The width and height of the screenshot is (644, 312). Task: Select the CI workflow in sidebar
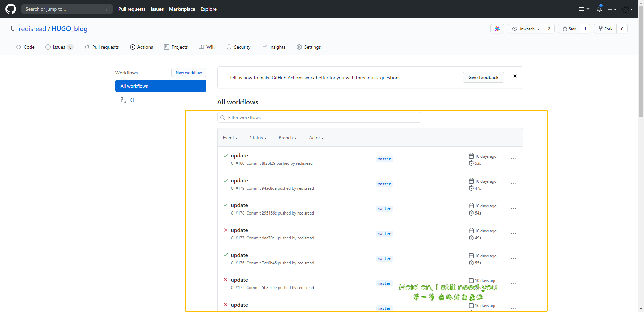click(160, 100)
